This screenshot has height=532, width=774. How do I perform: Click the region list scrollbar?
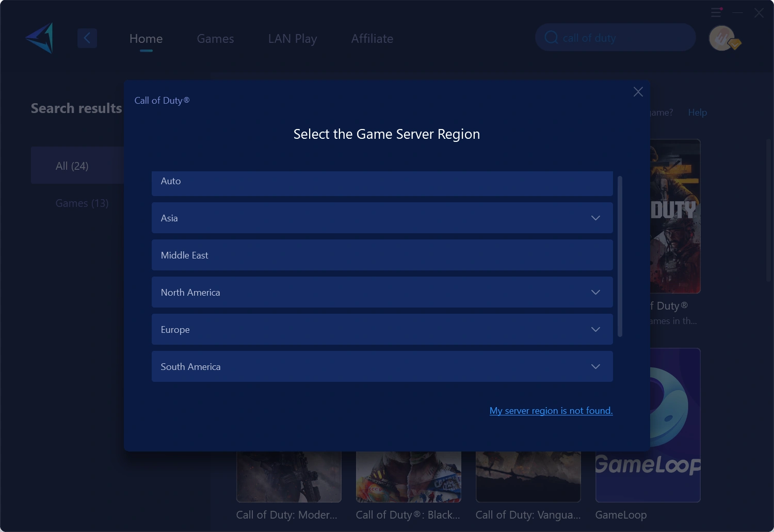pos(620,256)
